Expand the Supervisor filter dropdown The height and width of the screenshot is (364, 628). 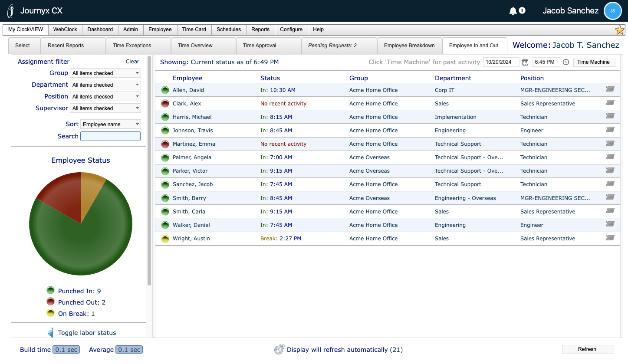click(105, 108)
